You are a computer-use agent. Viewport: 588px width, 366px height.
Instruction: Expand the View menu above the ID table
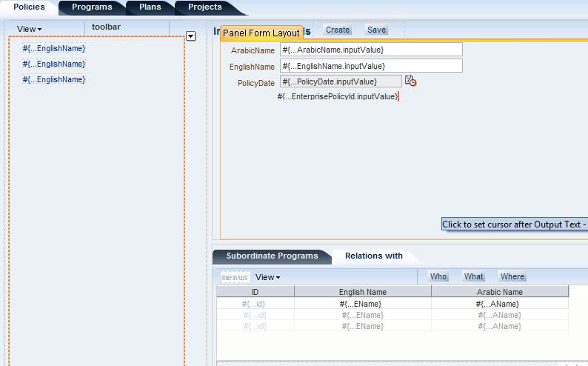coord(267,277)
